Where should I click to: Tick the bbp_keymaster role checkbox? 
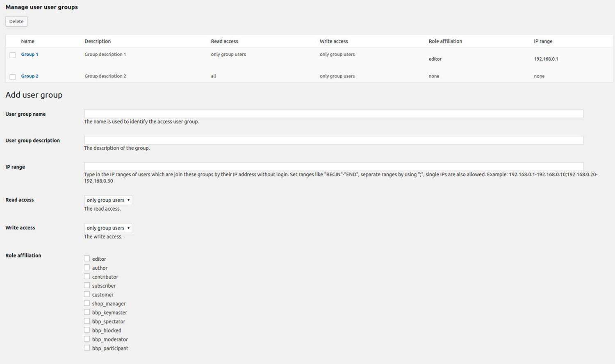tap(87, 312)
